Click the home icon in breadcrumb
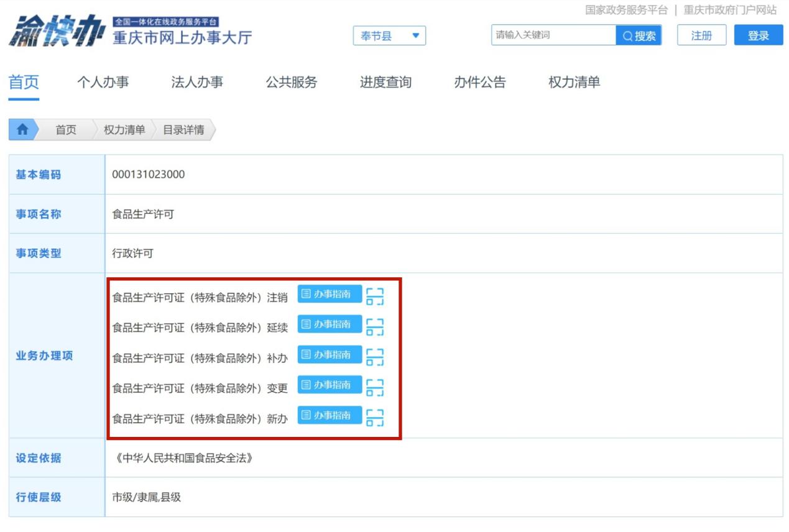The width and height of the screenshot is (789, 532). tap(22, 129)
